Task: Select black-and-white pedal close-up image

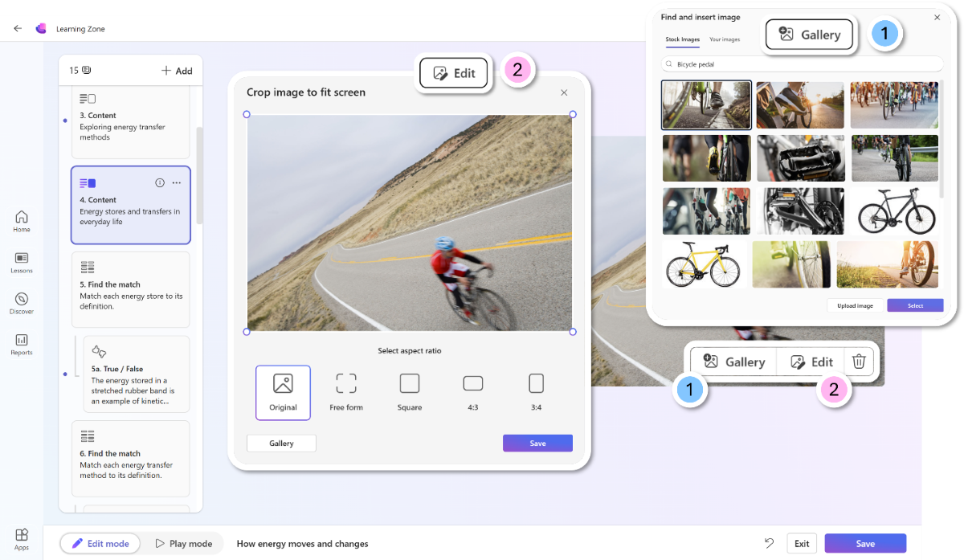Action: click(x=800, y=157)
